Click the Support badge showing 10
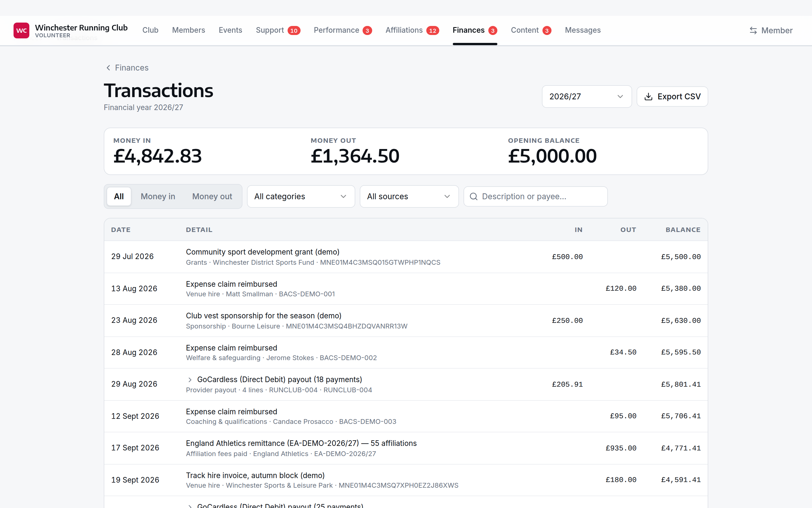The height and width of the screenshot is (508, 812). [x=294, y=30]
